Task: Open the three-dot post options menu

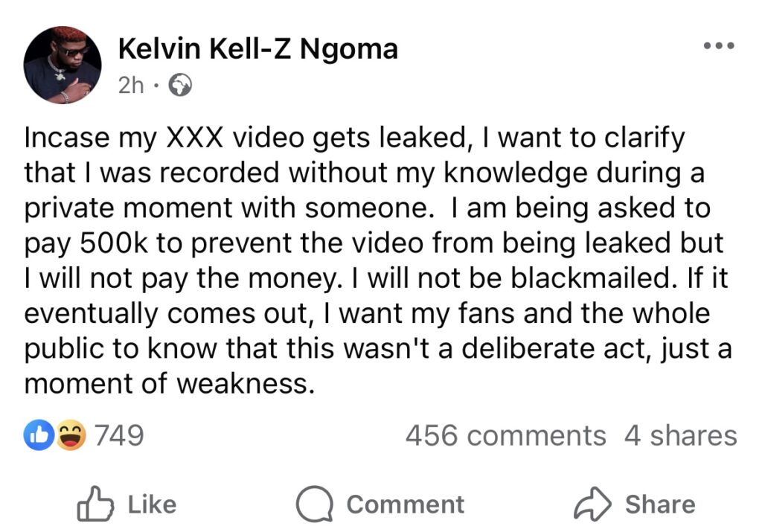Action: (719, 46)
